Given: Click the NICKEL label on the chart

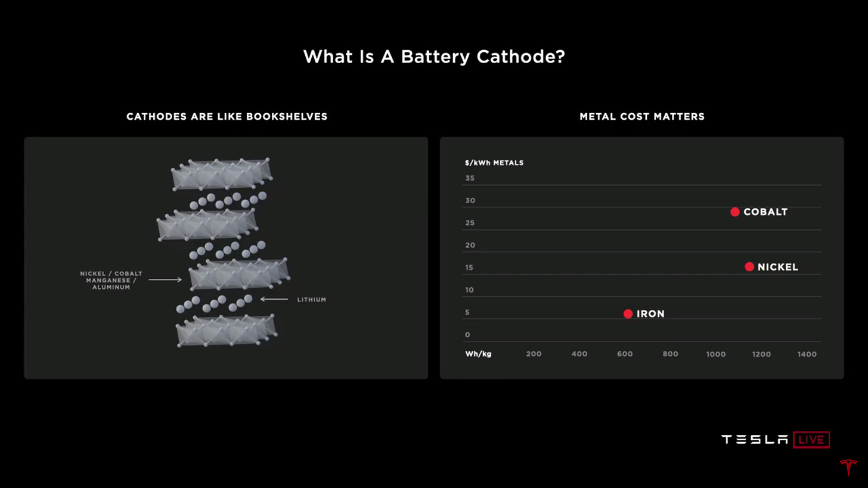Looking at the screenshot, I should coord(778,267).
